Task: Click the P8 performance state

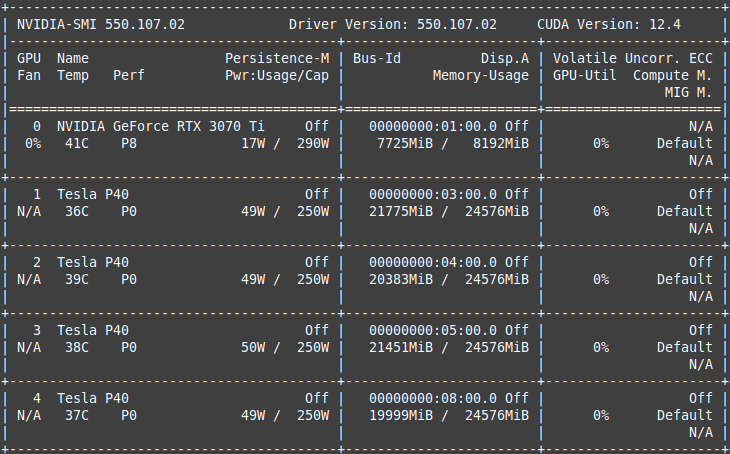Action: point(129,143)
